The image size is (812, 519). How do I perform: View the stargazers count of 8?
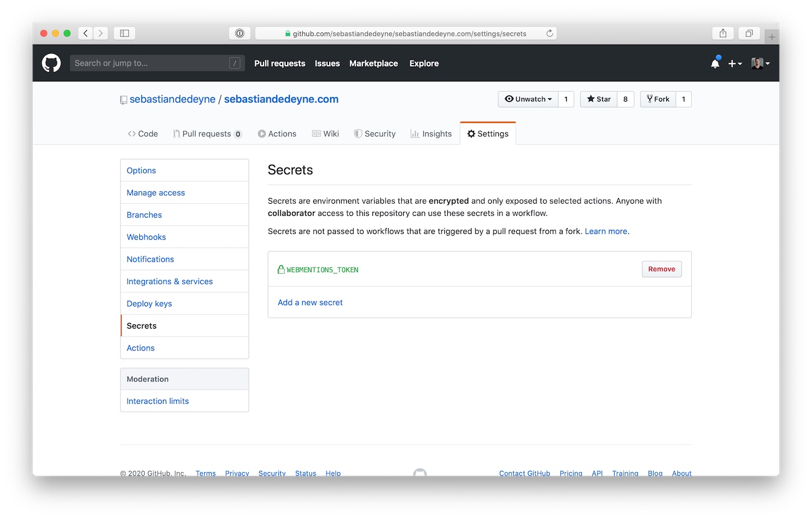625,99
